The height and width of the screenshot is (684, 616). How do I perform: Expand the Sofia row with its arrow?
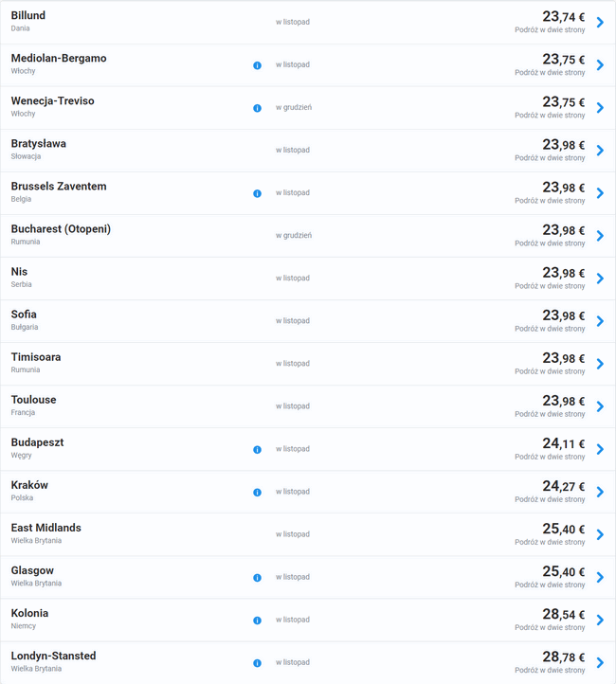pos(600,321)
